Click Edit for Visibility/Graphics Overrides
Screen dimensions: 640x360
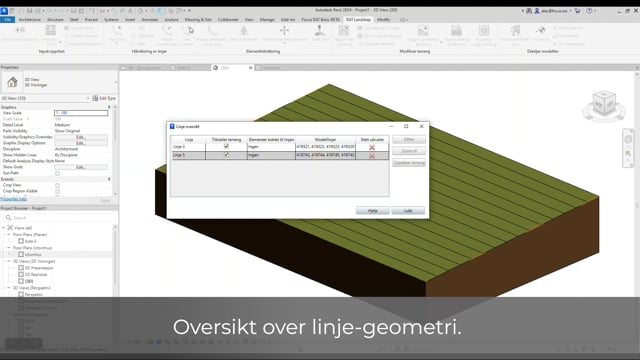point(81,137)
